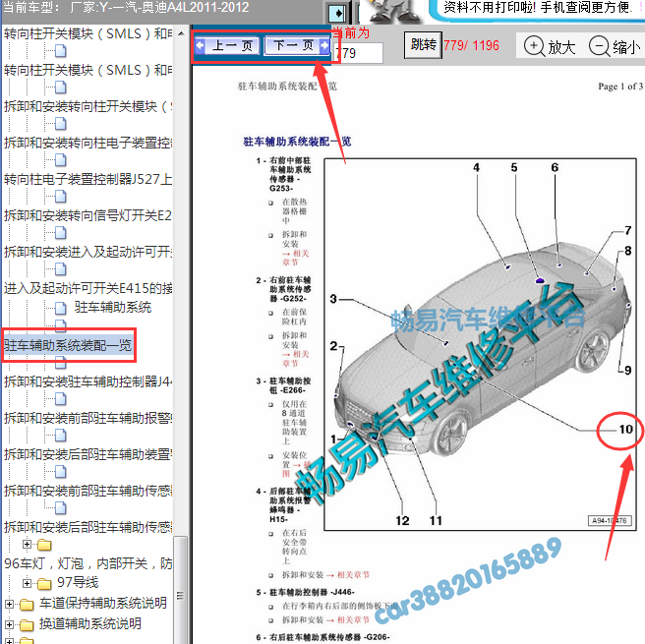This screenshot has height=644, width=645.
Task: Expand the 车道保持辅助系统说明 node
Action: (9, 604)
